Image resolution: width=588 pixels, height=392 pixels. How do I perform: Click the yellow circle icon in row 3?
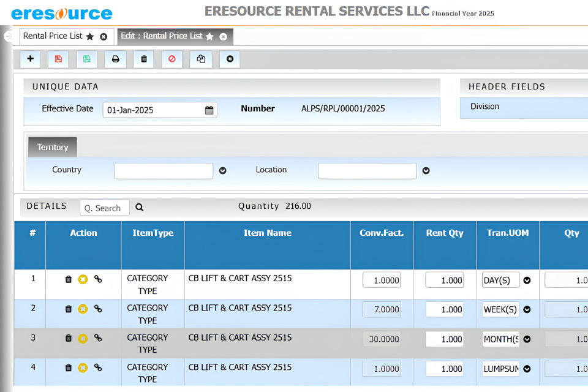point(83,338)
